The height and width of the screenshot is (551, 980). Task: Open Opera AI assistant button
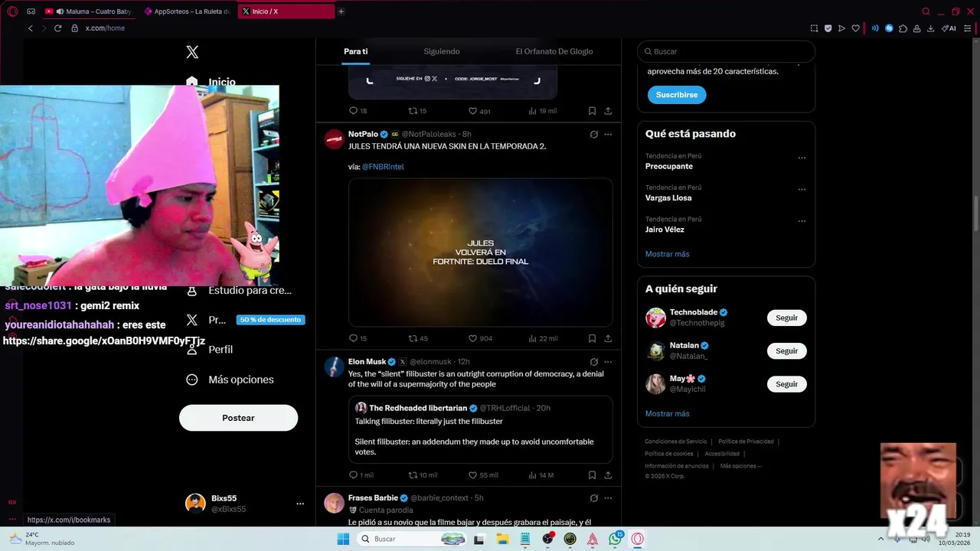pos(949,28)
